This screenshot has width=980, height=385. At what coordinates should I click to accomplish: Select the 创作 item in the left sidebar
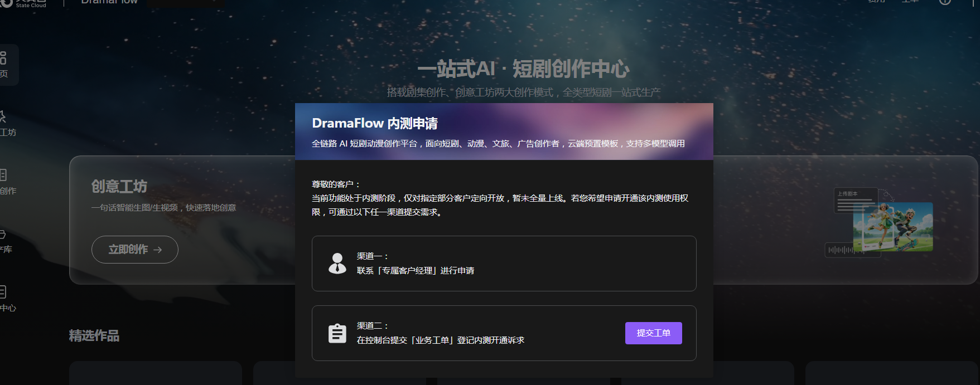pyautogui.click(x=7, y=182)
